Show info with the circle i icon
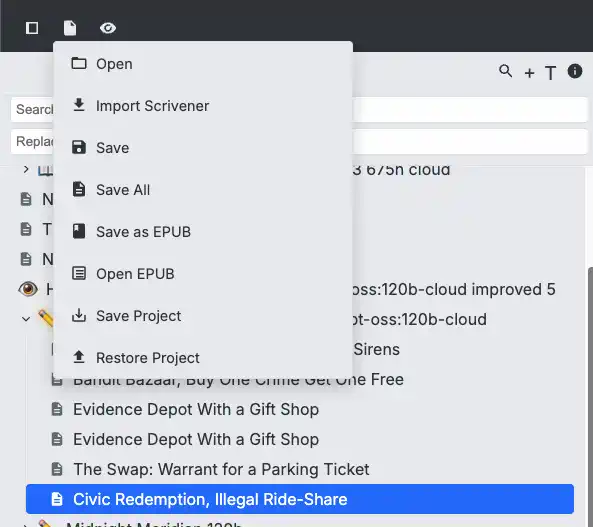The width and height of the screenshot is (593, 527). [575, 71]
